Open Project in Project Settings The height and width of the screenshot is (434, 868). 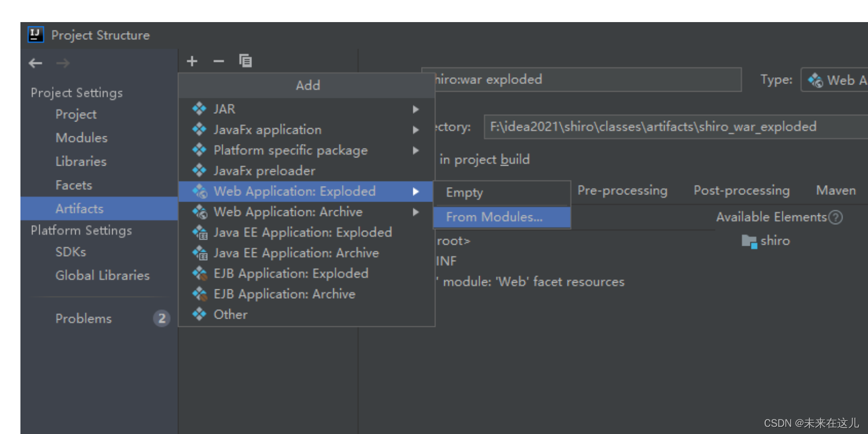click(x=76, y=114)
